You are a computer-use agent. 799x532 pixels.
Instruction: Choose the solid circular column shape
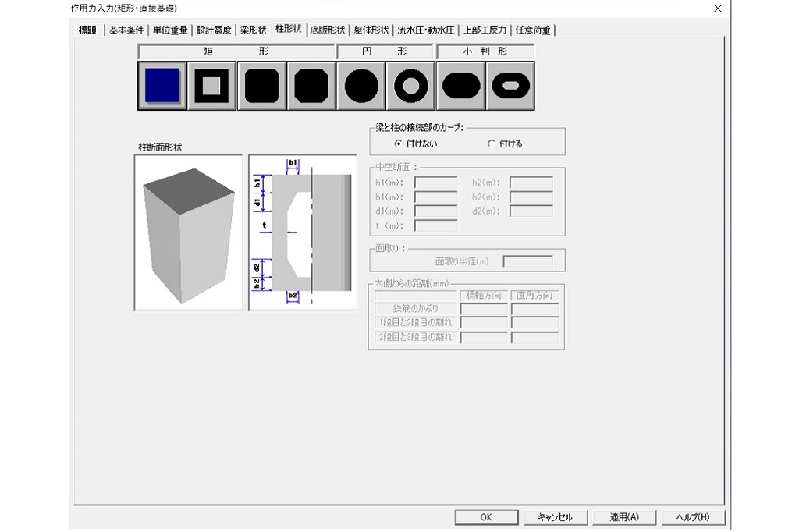(361, 86)
